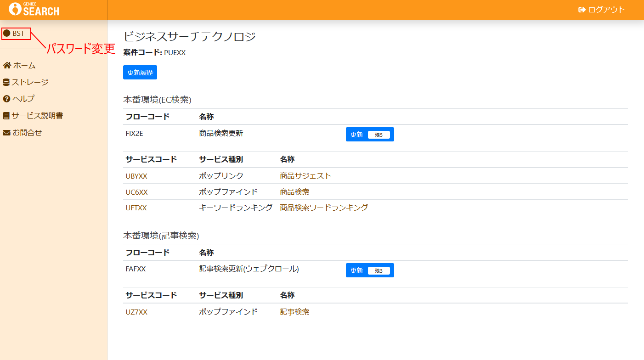The width and height of the screenshot is (644, 360).
Task: Open 商品検索ワードランキング link
Action: tap(324, 208)
